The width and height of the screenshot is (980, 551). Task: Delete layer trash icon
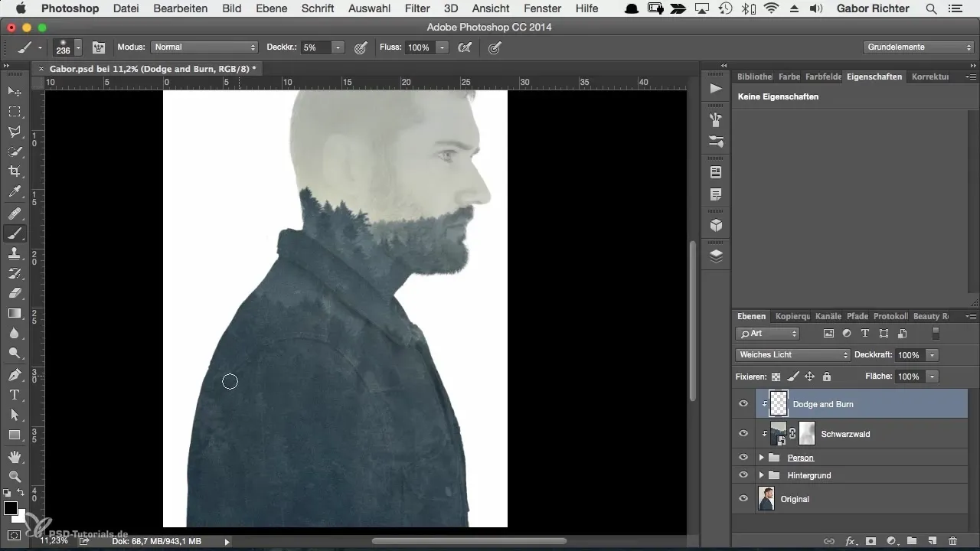point(953,540)
